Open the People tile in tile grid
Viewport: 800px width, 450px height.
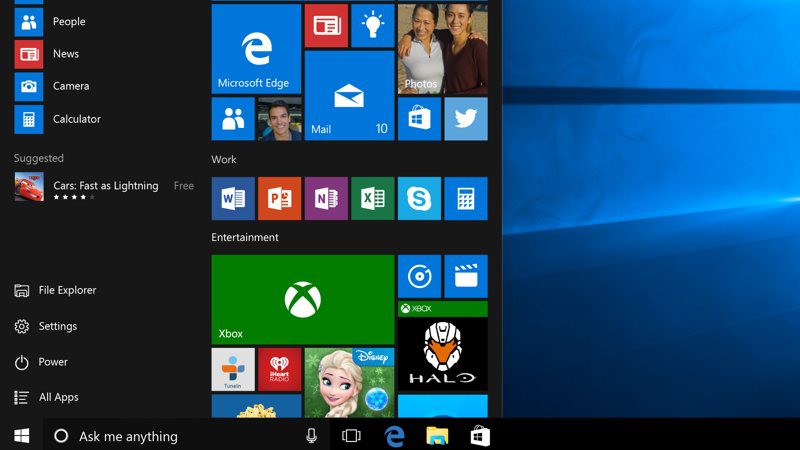point(233,119)
